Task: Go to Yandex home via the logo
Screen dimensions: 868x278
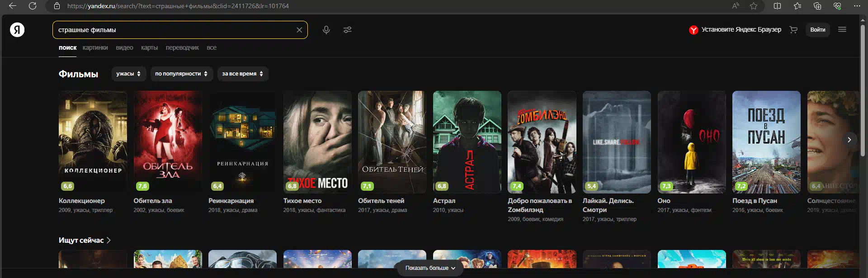Action: click(x=17, y=30)
